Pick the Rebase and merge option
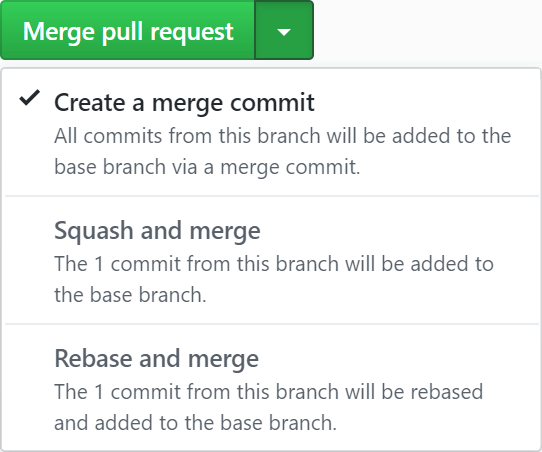The width and height of the screenshot is (542, 452). pyautogui.click(x=272, y=388)
